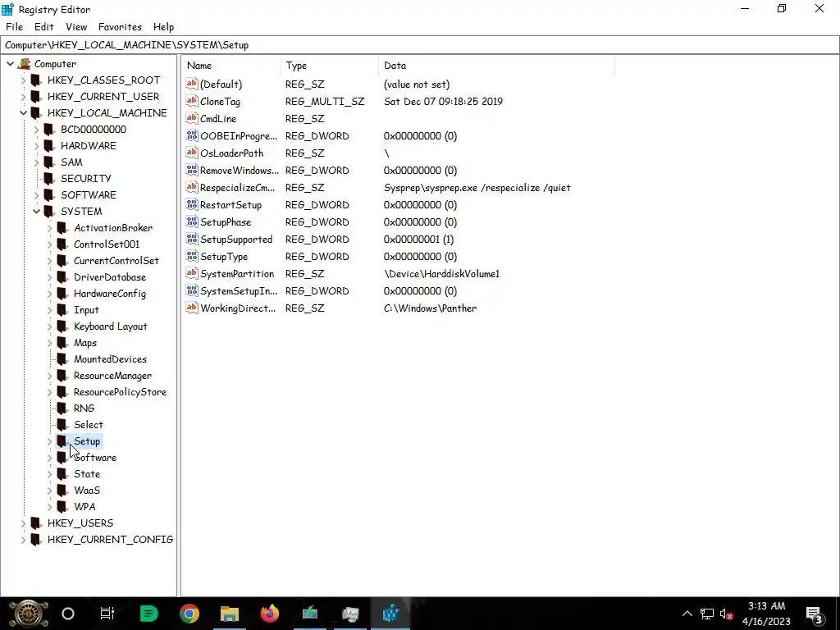Collapse the HKEY_LOCAL_MACHINE key
The height and width of the screenshot is (630, 840).
[x=23, y=113]
